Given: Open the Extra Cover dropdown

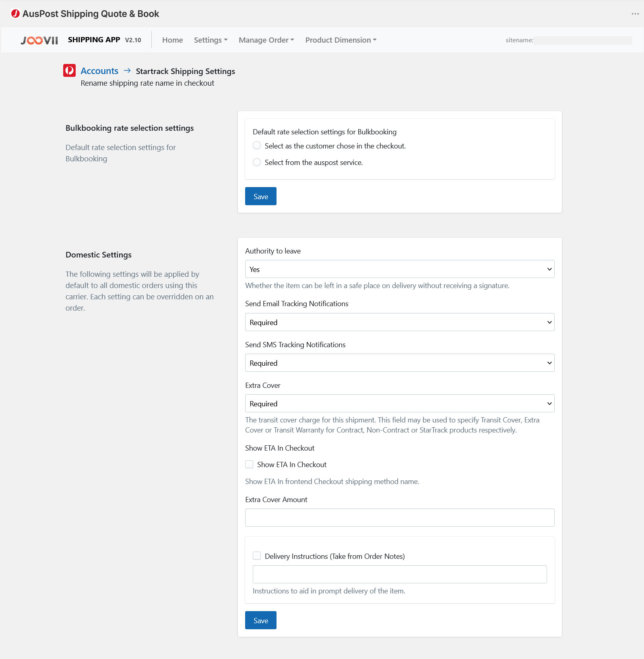Looking at the screenshot, I should point(400,404).
